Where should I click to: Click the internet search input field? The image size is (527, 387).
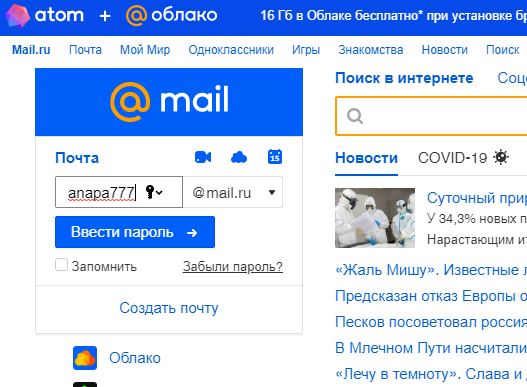pos(431,116)
